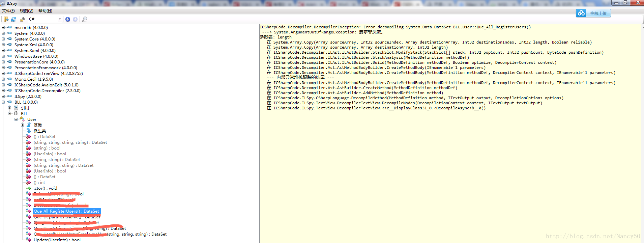Click the .ctor() constructor icon

point(29,188)
